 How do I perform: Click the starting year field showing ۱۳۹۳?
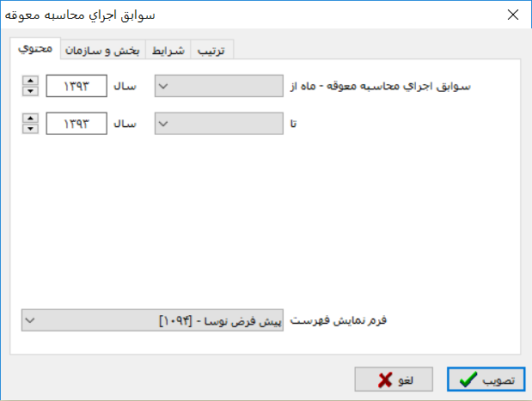76,86
